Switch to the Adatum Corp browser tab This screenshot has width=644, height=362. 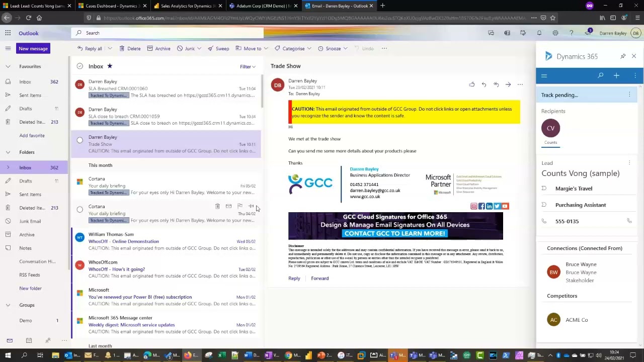pos(264,6)
